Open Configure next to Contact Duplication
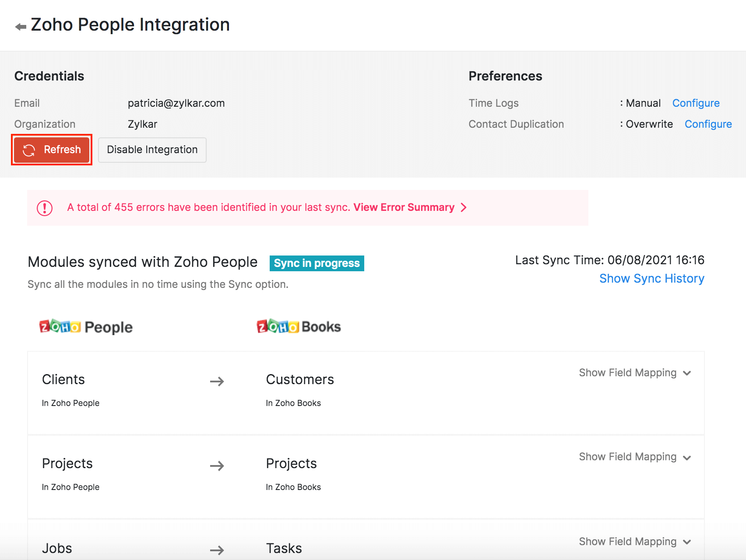This screenshot has height=560, width=746. [x=708, y=124]
